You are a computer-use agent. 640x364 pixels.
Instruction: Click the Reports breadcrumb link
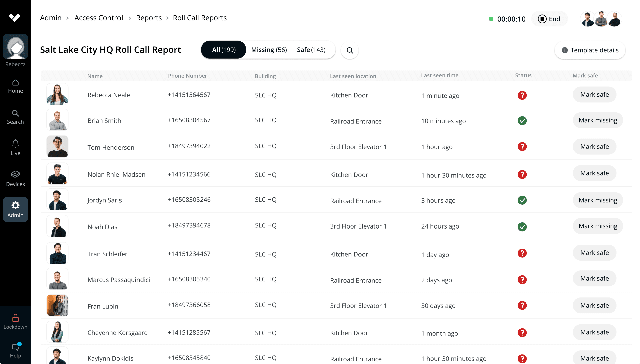(149, 18)
